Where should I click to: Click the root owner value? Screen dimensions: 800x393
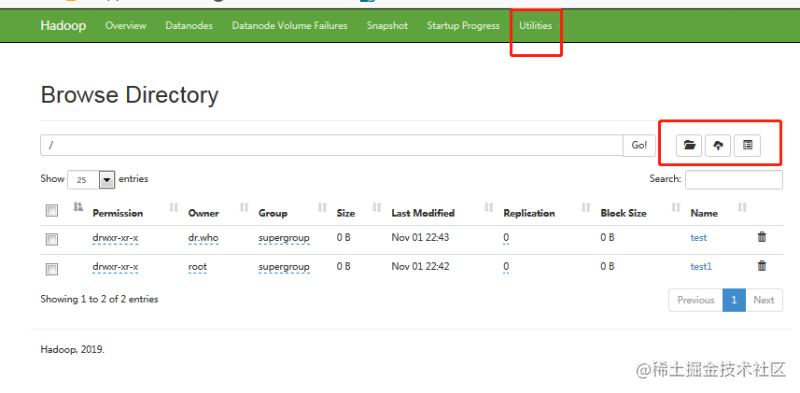tap(197, 267)
